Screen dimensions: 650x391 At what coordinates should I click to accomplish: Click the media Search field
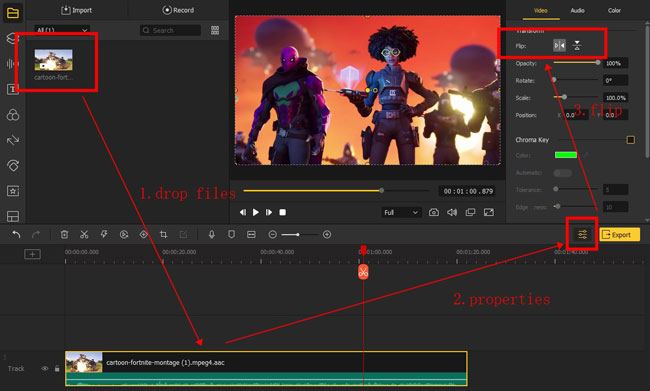170,30
